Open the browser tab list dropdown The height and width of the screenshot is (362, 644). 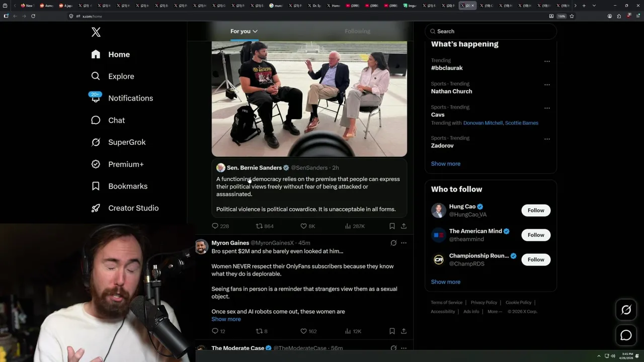pyautogui.click(x=594, y=6)
